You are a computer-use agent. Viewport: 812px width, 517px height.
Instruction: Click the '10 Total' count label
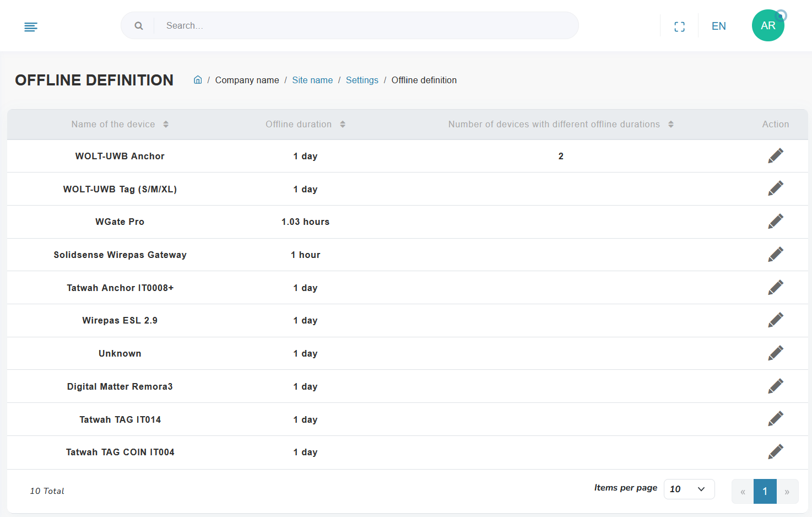(47, 491)
